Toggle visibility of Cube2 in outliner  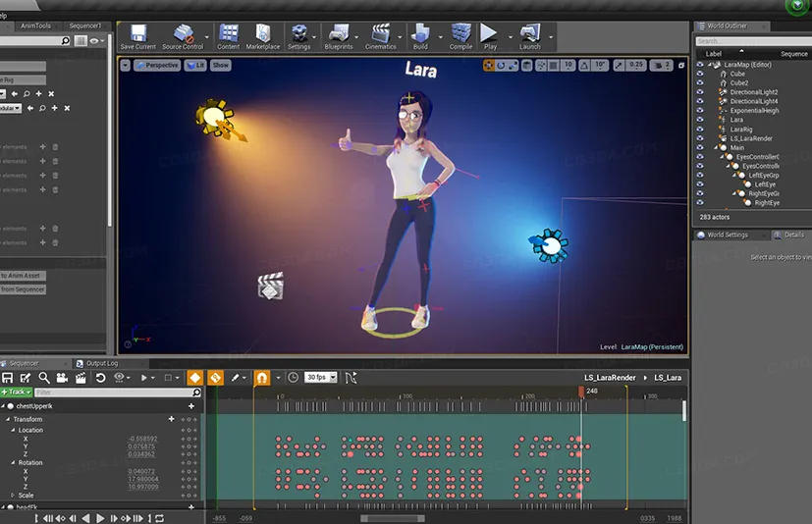pyautogui.click(x=700, y=82)
